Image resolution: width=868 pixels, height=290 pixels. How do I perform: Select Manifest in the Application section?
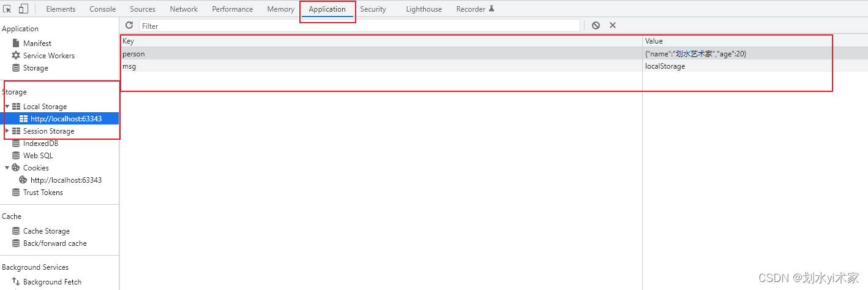[37, 44]
